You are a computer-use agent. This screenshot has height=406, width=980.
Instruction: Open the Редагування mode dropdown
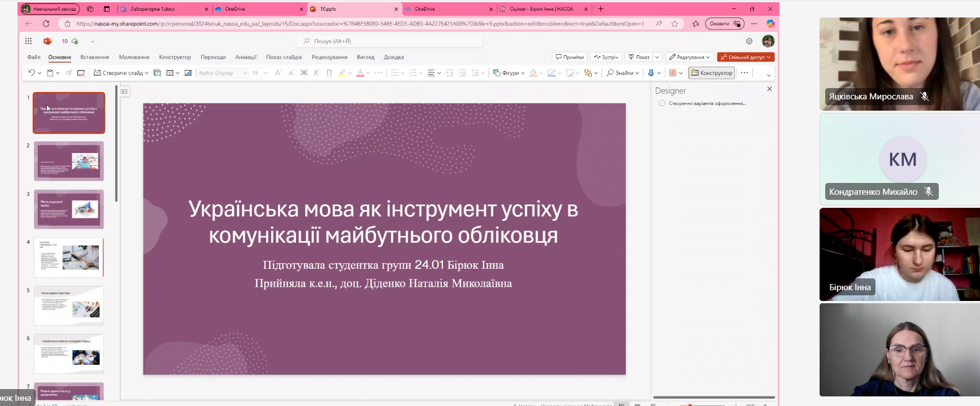tap(689, 57)
